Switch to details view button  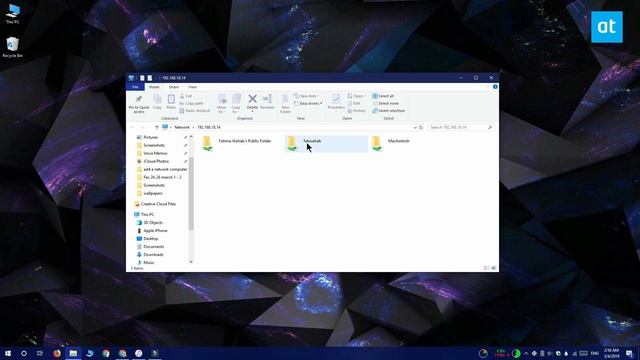(x=487, y=268)
